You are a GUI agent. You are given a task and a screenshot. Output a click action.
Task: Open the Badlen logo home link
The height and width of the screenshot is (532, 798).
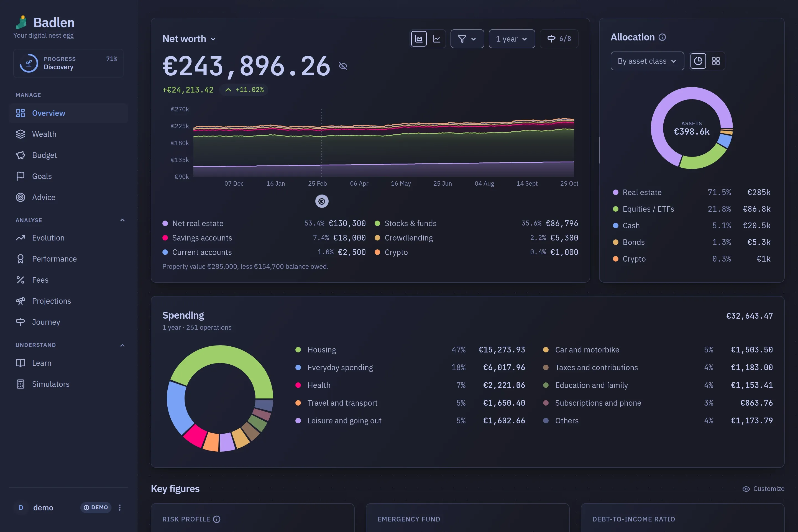(44, 23)
